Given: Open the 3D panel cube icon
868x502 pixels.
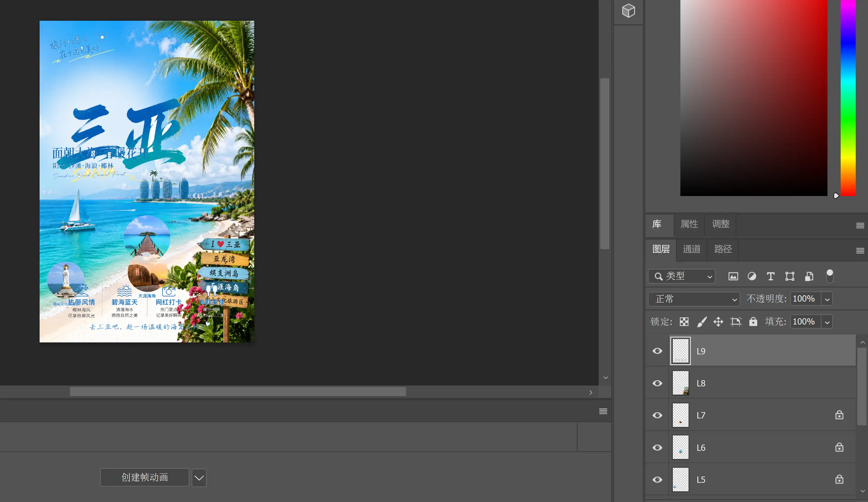Looking at the screenshot, I should click(x=628, y=11).
